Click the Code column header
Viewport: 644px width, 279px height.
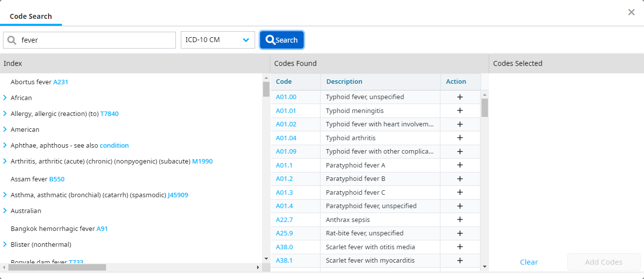click(284, 82)
